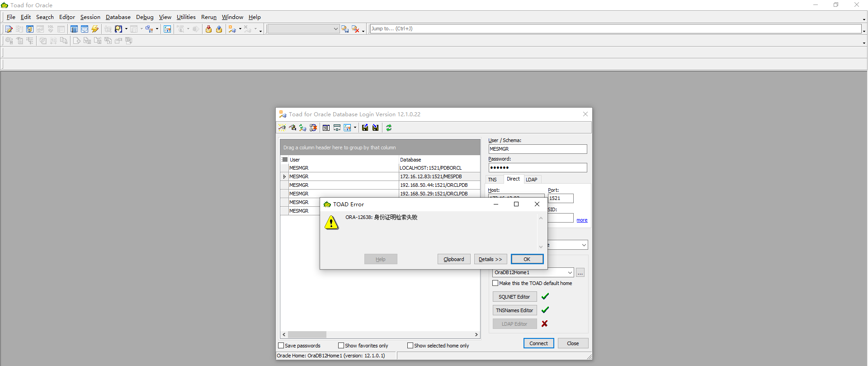
Task: Click the Rollback toolbar icon
Action: 219,29
